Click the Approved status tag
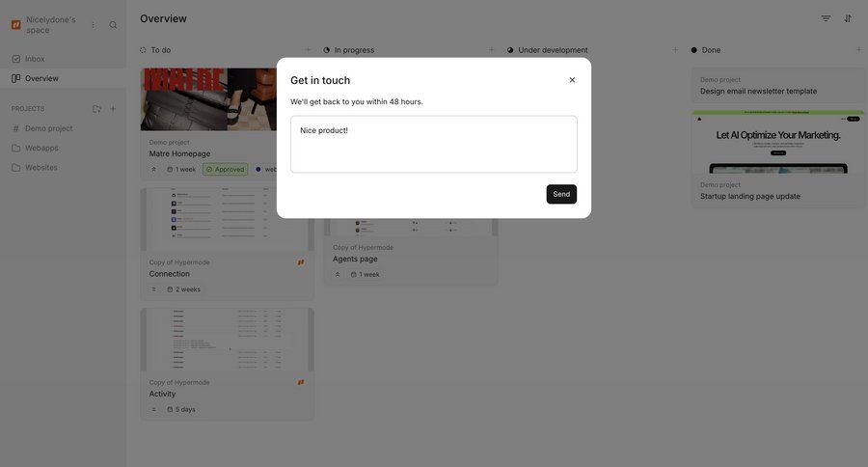This screenshot has height=467, width=868. click(226, 169)
